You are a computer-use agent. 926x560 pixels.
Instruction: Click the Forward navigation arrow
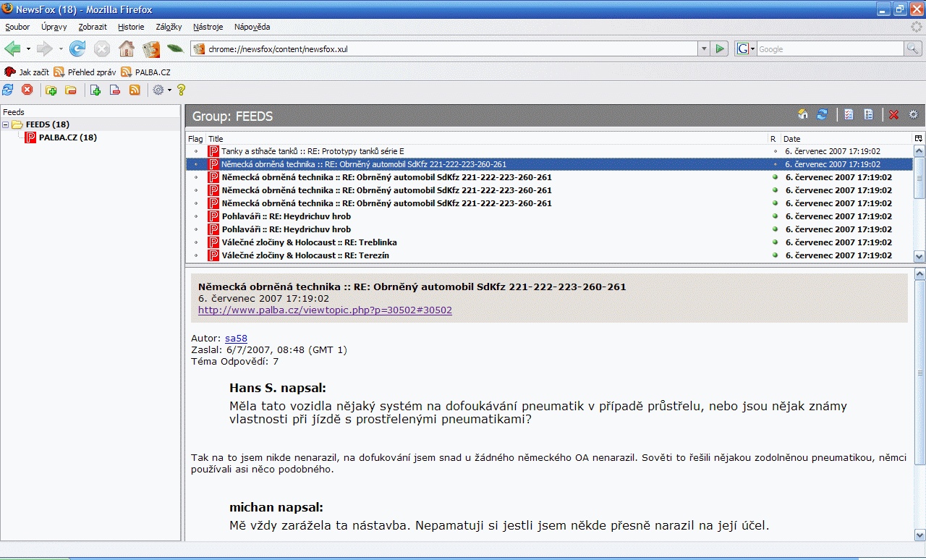(x=45, y=48)
